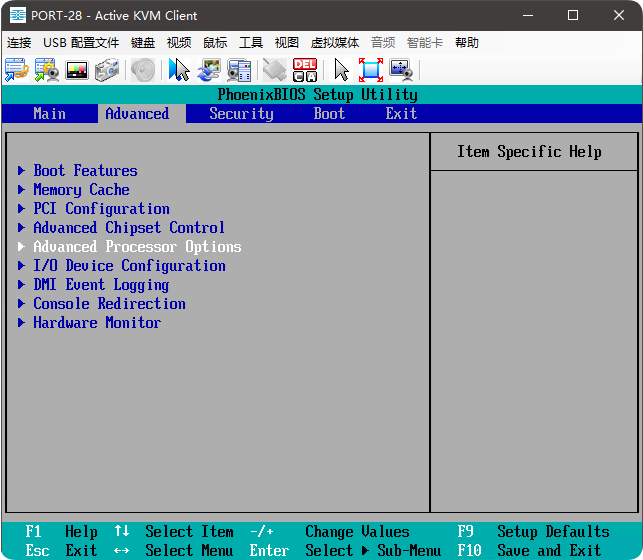Switch to full screen with the red arrows icon
643x560 pixels.
[x=371, y=70]
